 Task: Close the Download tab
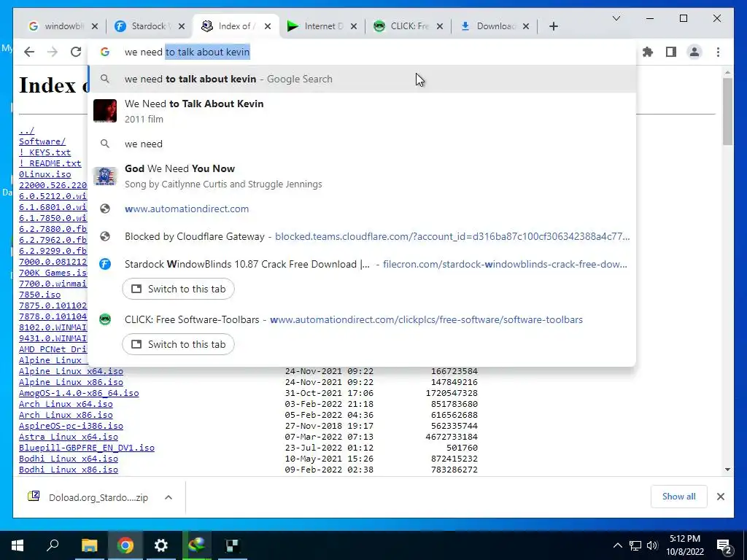(526, 26)
